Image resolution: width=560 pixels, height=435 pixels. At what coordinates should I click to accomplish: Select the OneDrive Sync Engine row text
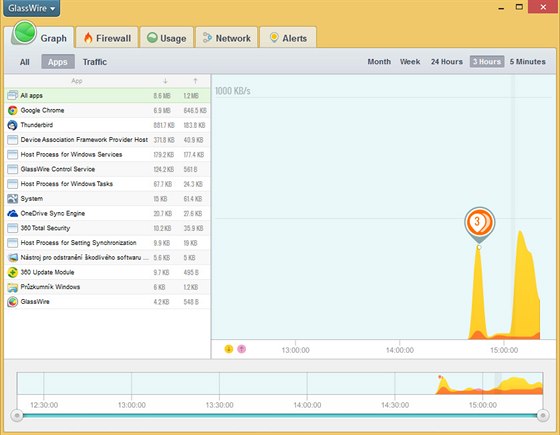[52, 214]
